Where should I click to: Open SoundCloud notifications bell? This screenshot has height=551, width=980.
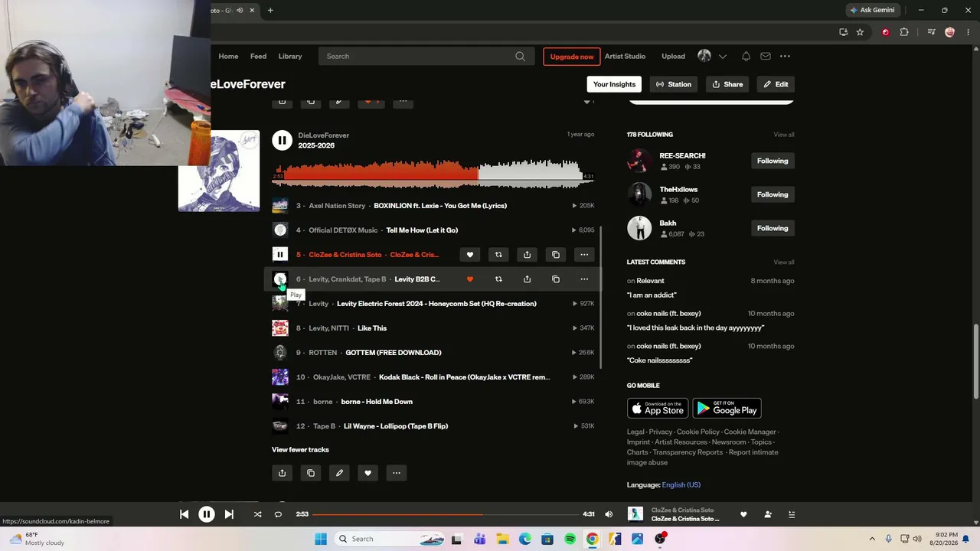click(746, 56)
